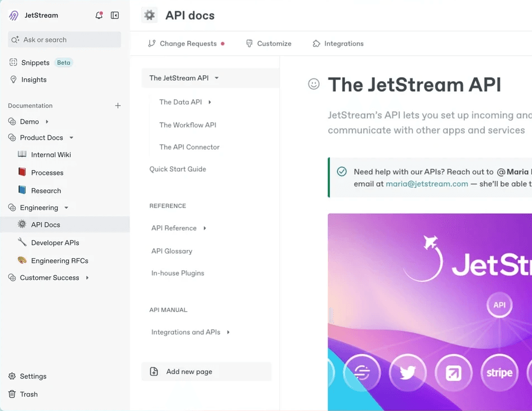The height and width of the screenshot is (411, 532).
Task: Click the Engineering RFCs palette icon
Action: 22,260
